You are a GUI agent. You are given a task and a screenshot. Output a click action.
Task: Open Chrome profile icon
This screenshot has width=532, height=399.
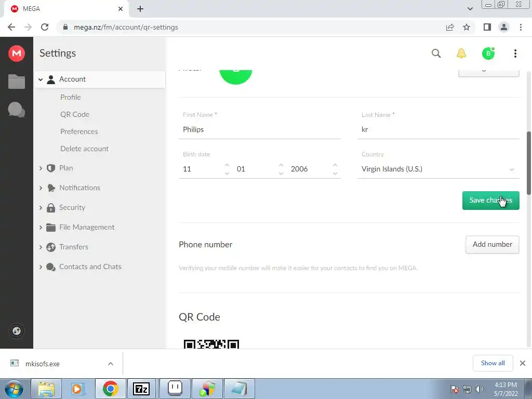click(x=504, y=27)
